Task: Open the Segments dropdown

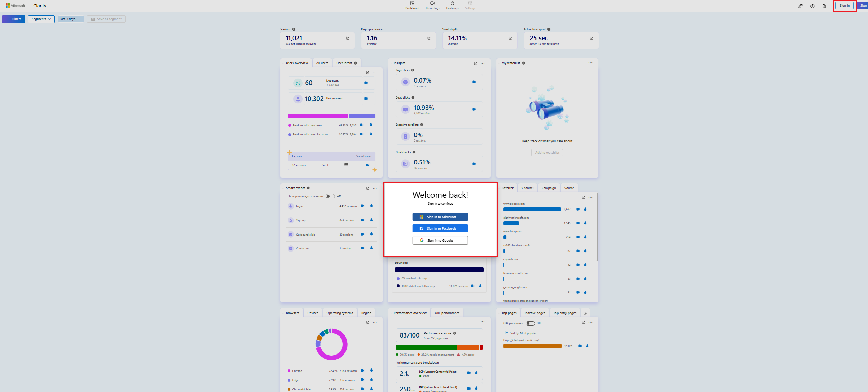Action: click(x=41, y=19)
